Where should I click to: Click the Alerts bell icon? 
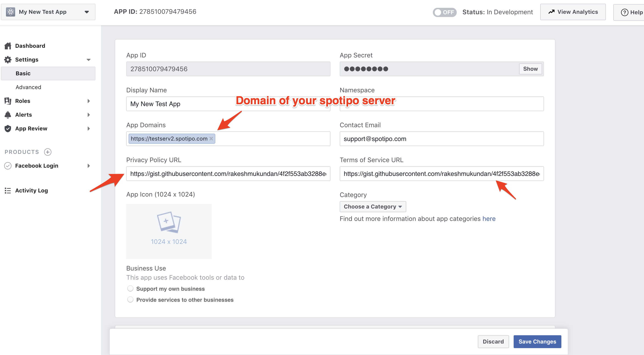(x=8, y=115)
